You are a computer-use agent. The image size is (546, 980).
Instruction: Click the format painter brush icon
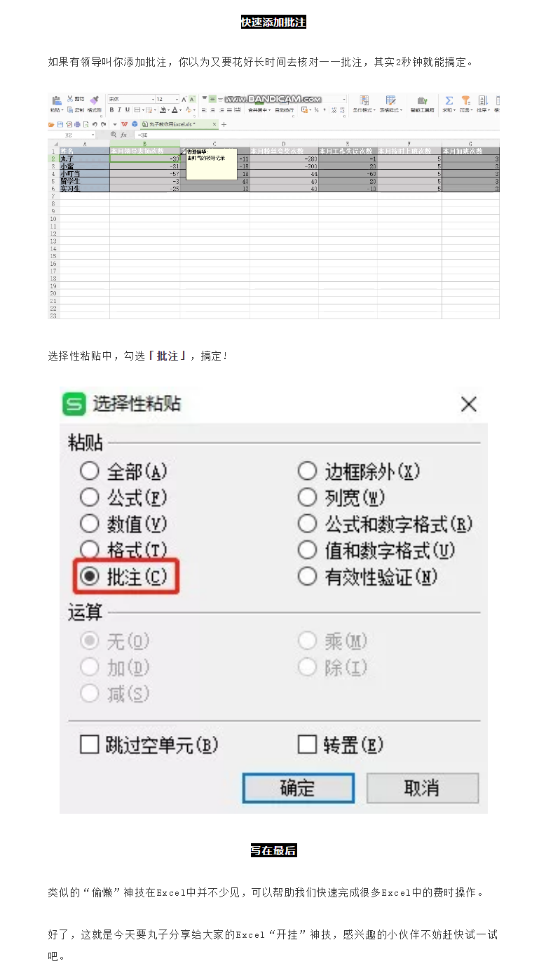pyautogui.click(x=95, y=100)
